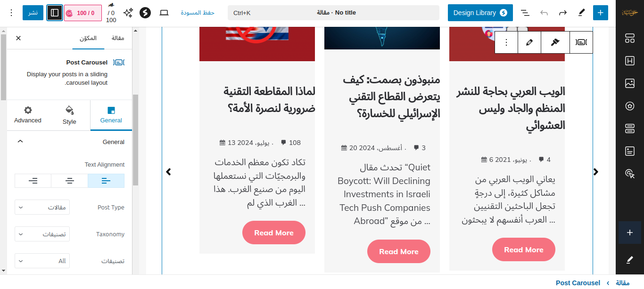Click Post Carousel in the breadcrumb
The height and width of the screenshot is (289, 644).
pyautogui.click(x=578, y=283)
